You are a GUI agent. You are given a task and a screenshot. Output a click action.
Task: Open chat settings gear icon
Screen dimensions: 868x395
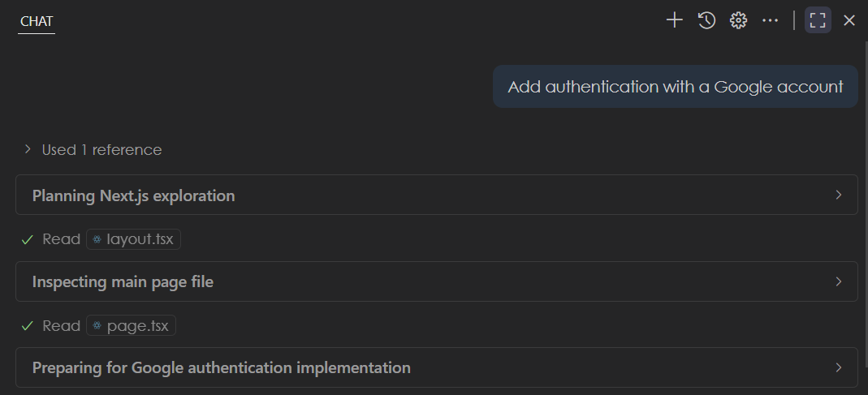point(738,20)
